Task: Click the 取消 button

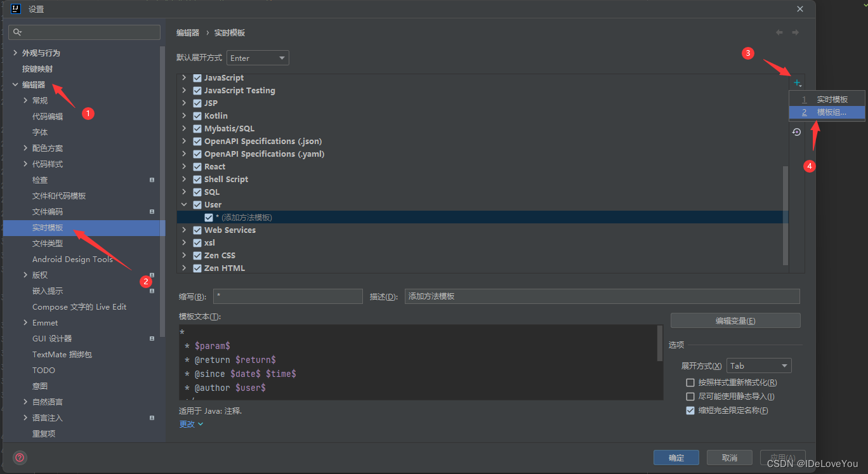Action: pyautogui.click(x=730, y=458)
